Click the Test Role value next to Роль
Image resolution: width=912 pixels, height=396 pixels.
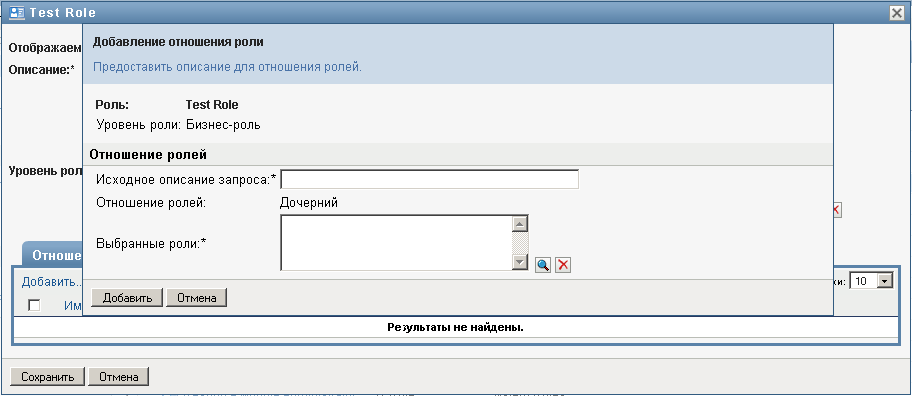click(212, 105)
